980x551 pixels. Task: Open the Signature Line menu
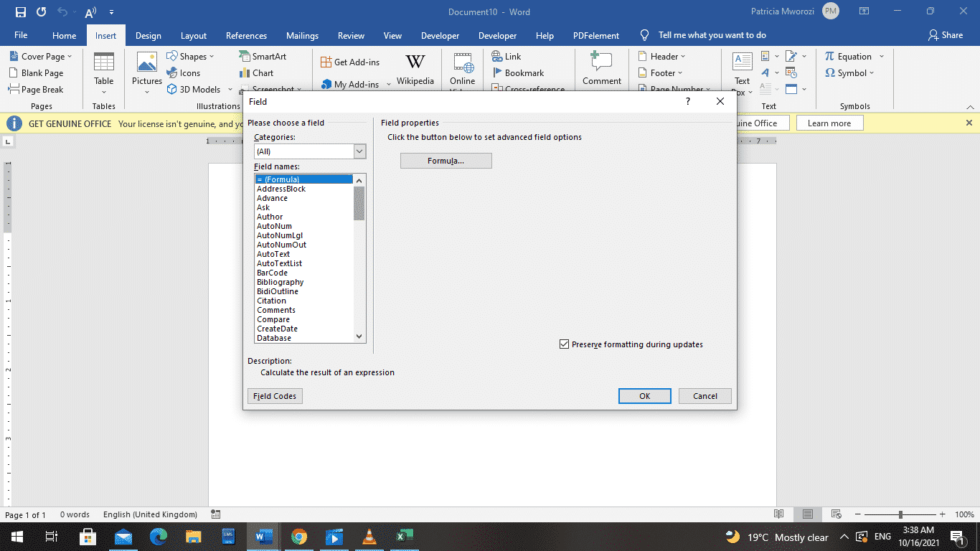point(795,56)
